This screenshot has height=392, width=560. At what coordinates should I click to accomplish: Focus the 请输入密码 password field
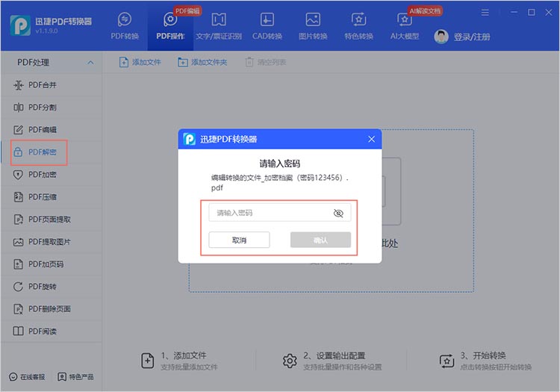click(x=280, y=213)
